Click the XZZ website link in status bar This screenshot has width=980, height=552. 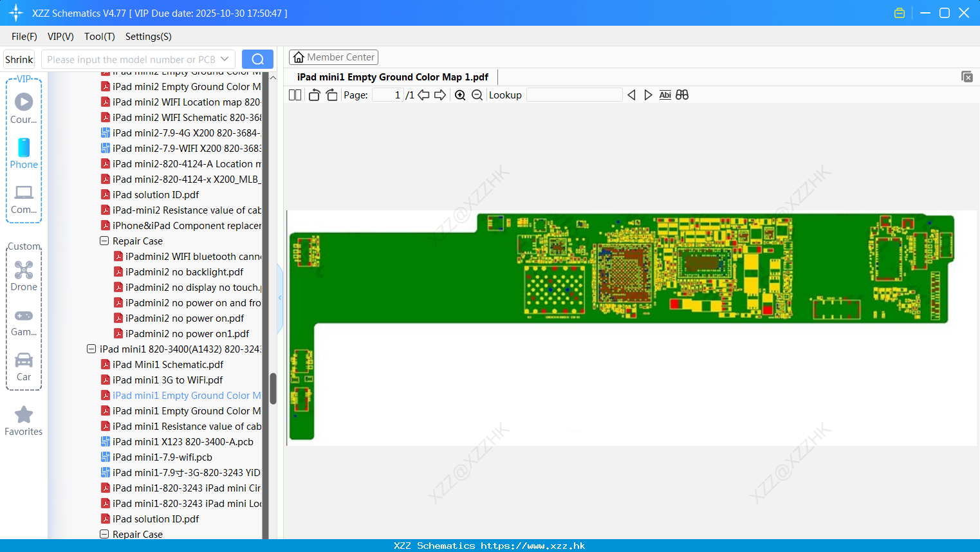point(533,546)
